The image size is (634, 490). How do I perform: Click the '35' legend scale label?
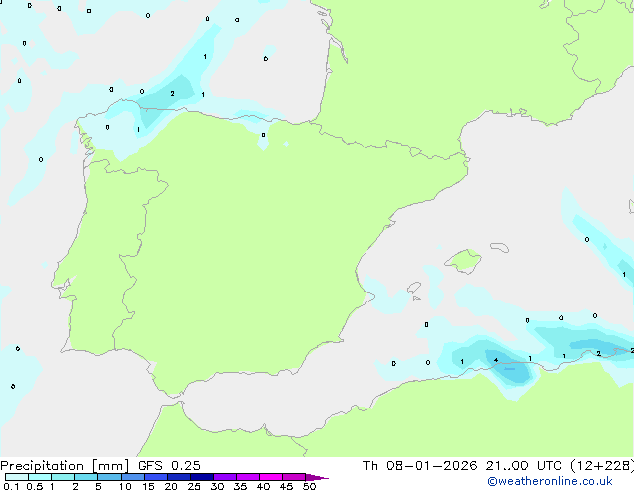click(x=240, y=486)
